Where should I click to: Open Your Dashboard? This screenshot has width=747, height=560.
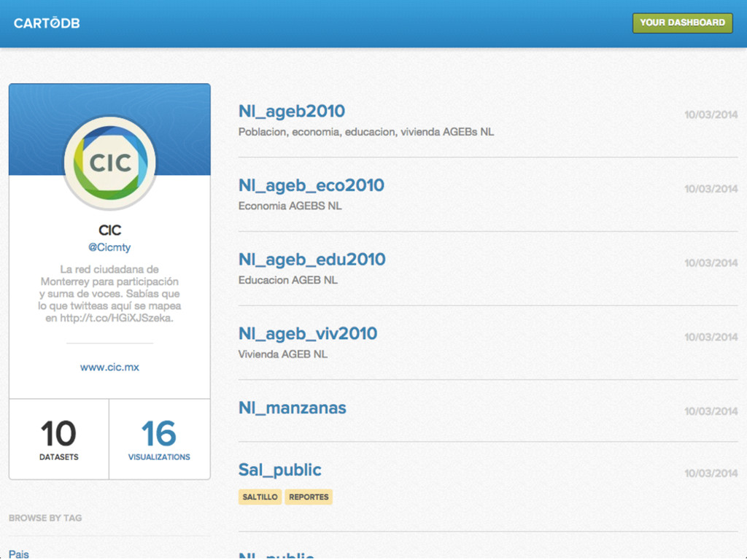[x=682, y=23]
